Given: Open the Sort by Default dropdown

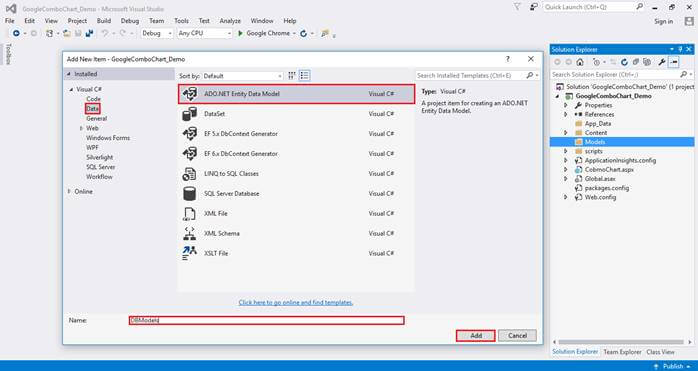Looking at the screenshot, I should click(x=243, y=76).
